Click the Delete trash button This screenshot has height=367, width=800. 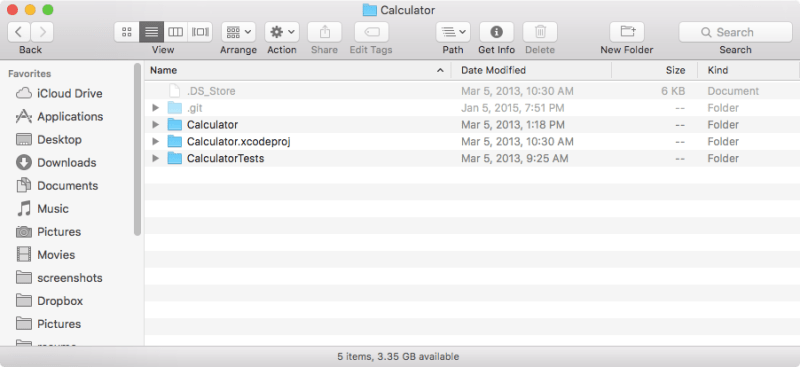540,32
